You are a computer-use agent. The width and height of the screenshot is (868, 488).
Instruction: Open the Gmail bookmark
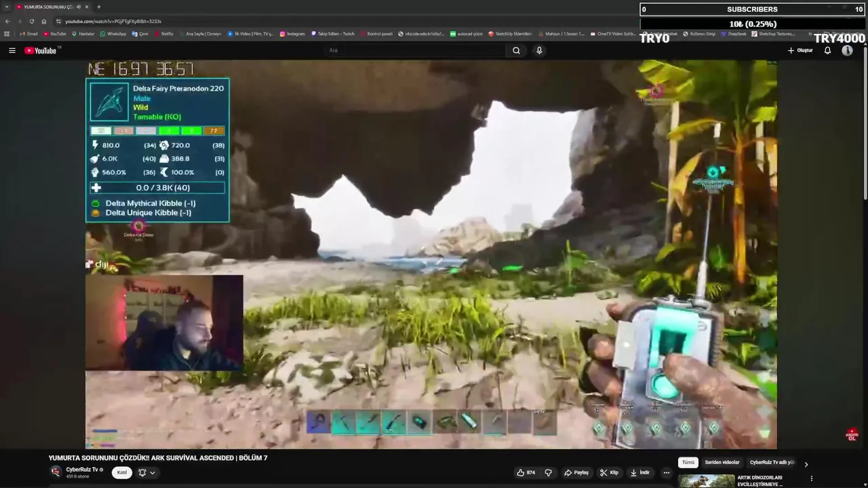28,33
